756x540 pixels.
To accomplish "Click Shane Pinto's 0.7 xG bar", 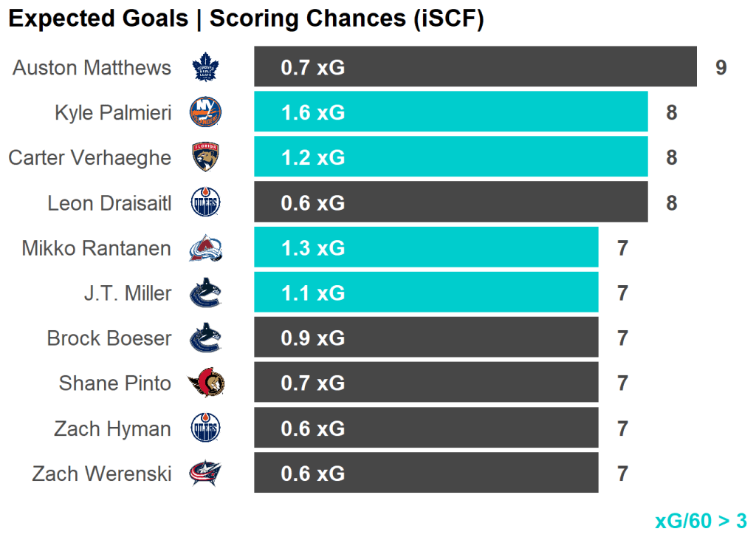I will (x=426, y=383).
